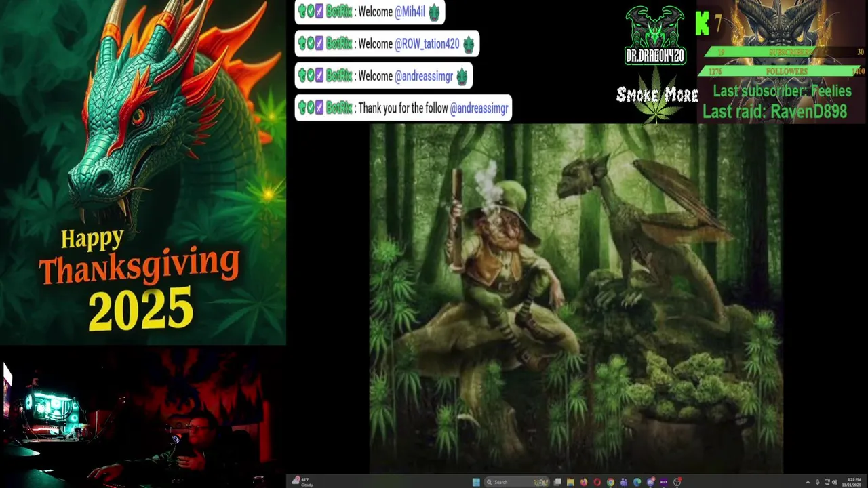Click the 'Last subscriber: Feelies' text
The width and height of the screenshot is (868, 488).
click(x=782, y=91)
